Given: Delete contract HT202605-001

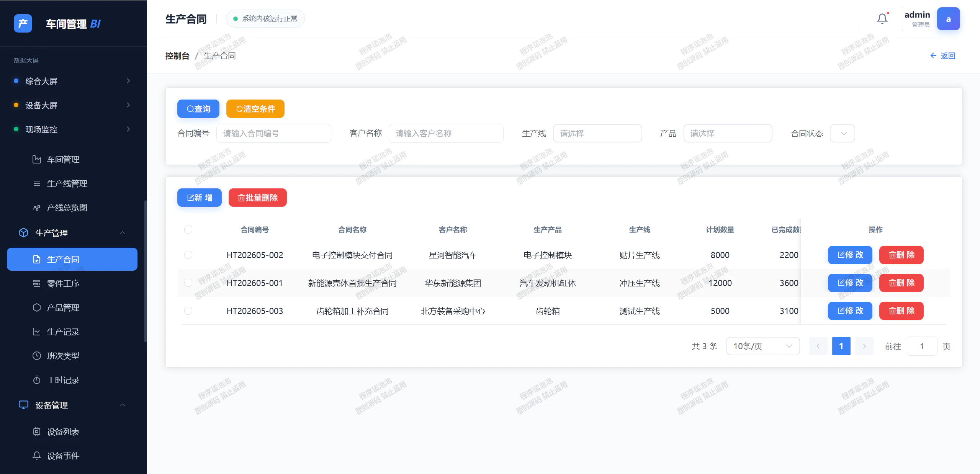Looking at the screenshot, I should (901, 283).
